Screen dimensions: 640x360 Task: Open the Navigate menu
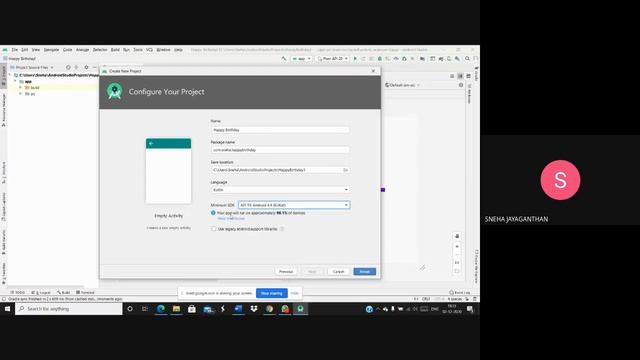point(51,50)
